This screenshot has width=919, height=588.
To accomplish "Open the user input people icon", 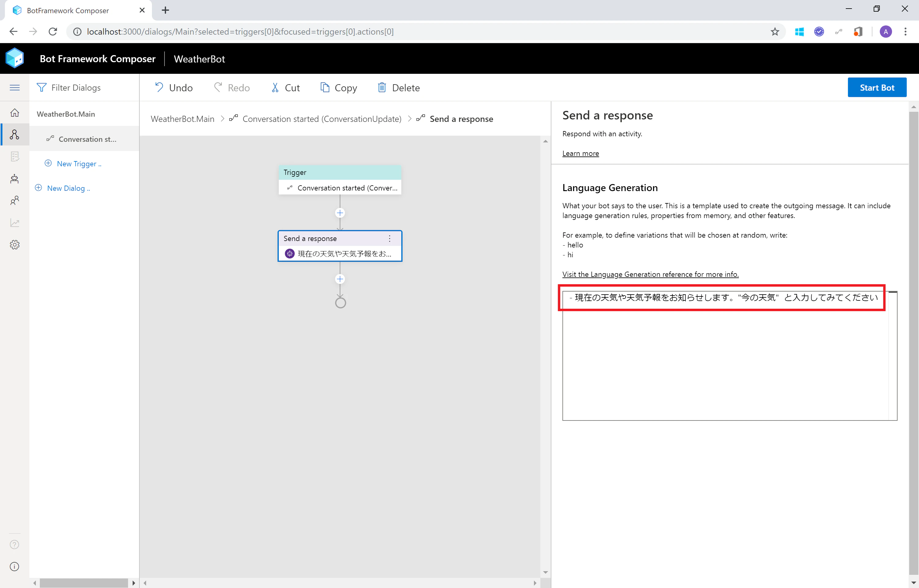I will tap(14, 201).
